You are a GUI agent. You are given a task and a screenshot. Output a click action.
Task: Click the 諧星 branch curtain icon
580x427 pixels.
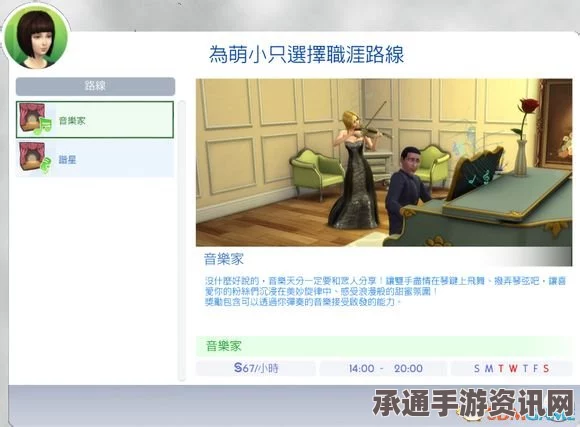point(35,158)
